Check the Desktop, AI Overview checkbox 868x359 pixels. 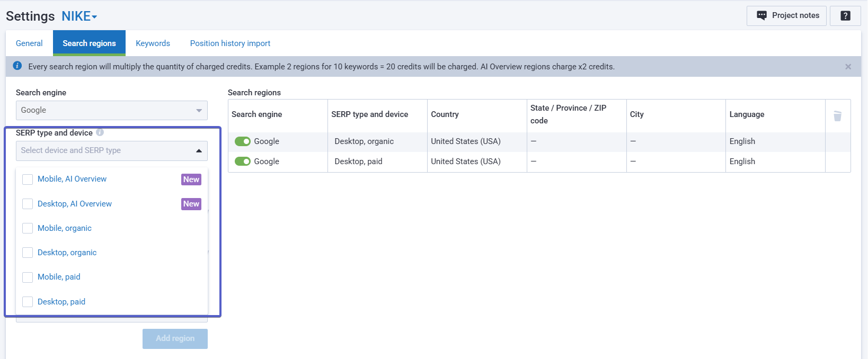[28, 204]
